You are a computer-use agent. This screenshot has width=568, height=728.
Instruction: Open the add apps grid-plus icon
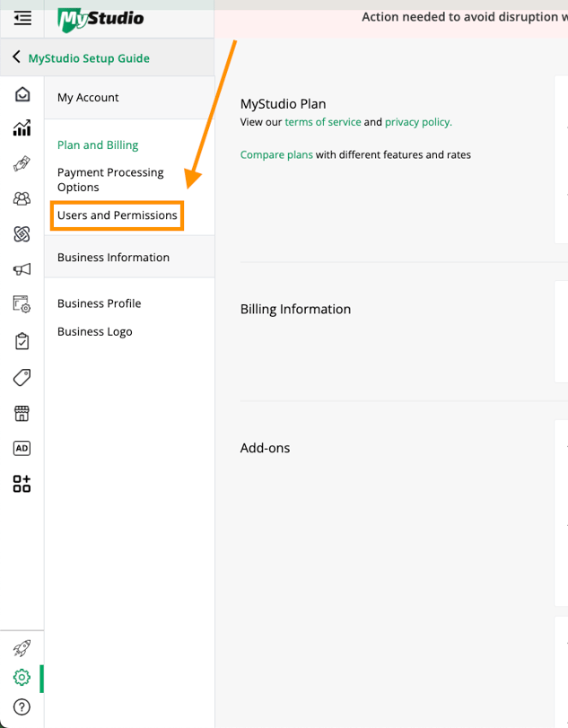click(22, 483)
